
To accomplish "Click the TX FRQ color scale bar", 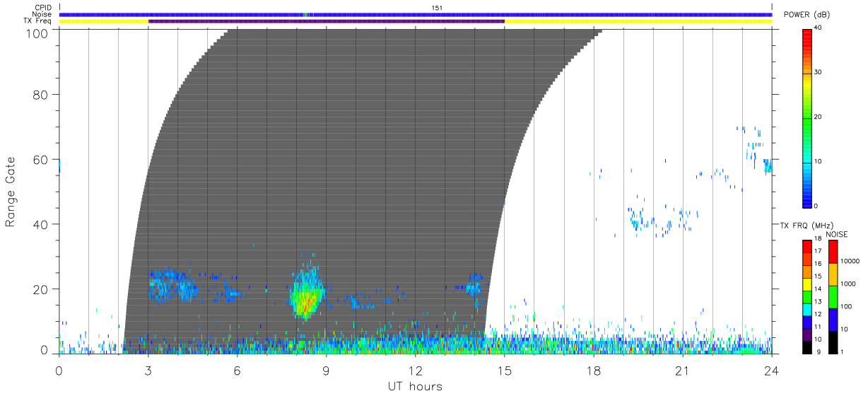I will point(807,296).
